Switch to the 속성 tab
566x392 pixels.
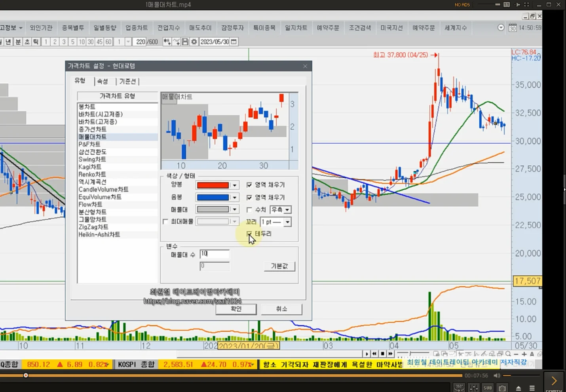click(103, 81)
